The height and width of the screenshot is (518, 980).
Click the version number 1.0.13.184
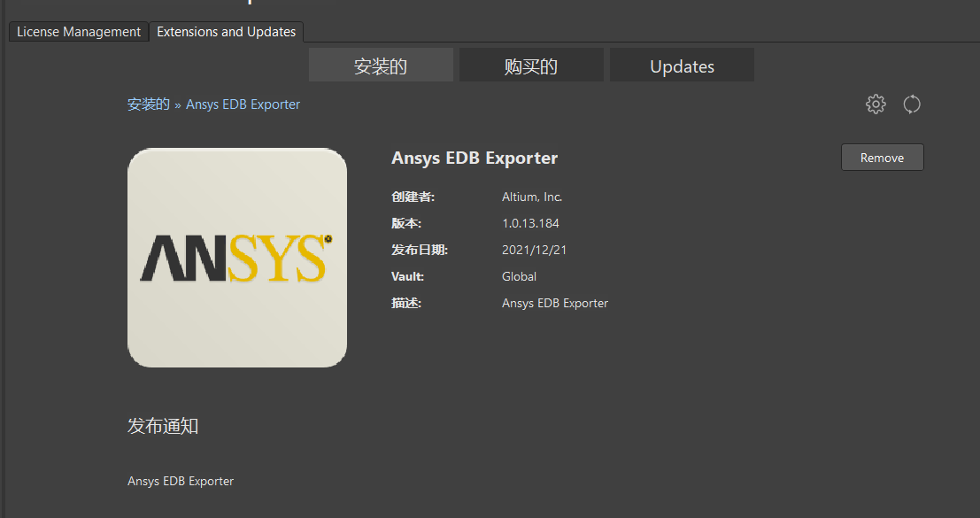530,223
